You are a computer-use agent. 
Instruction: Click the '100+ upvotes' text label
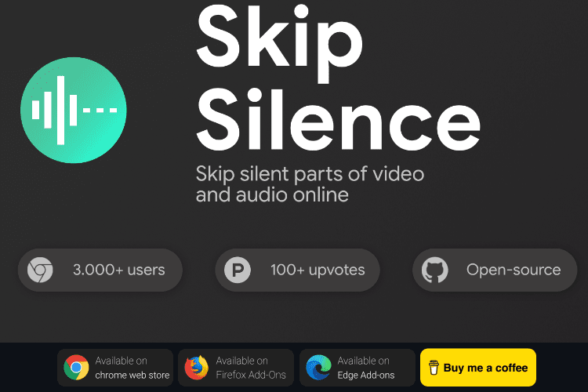(x=318, y=270)
